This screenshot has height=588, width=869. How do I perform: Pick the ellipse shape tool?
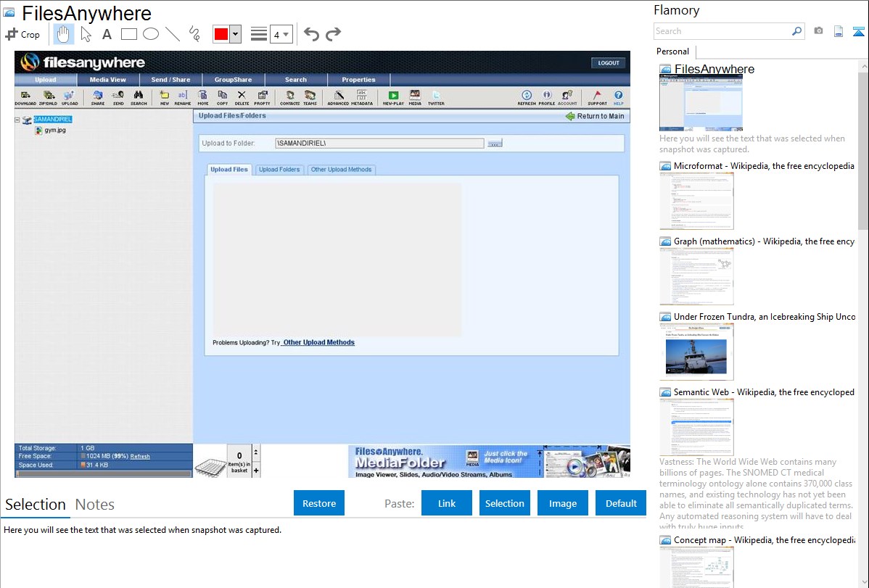tap(151, 34)
